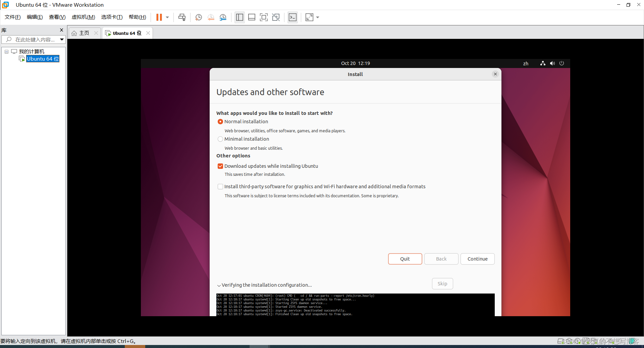Viewport: 644px width, 348px height.
Task: Toggle the thumbnail bar view
Action: (x=252, y=17)
